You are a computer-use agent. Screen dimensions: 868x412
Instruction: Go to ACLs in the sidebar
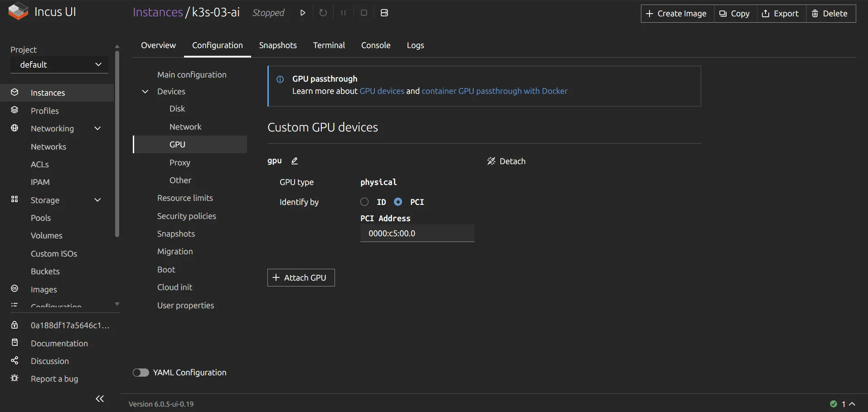point(40,165)
